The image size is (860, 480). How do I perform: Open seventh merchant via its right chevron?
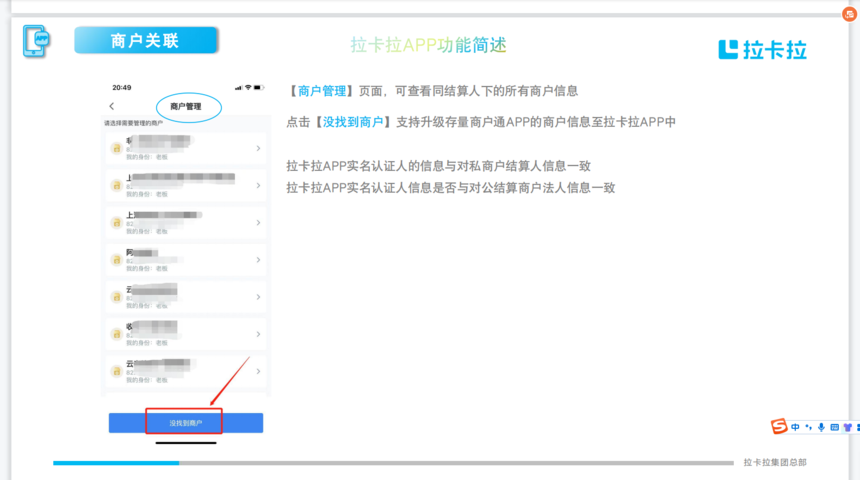pos(258,371)
